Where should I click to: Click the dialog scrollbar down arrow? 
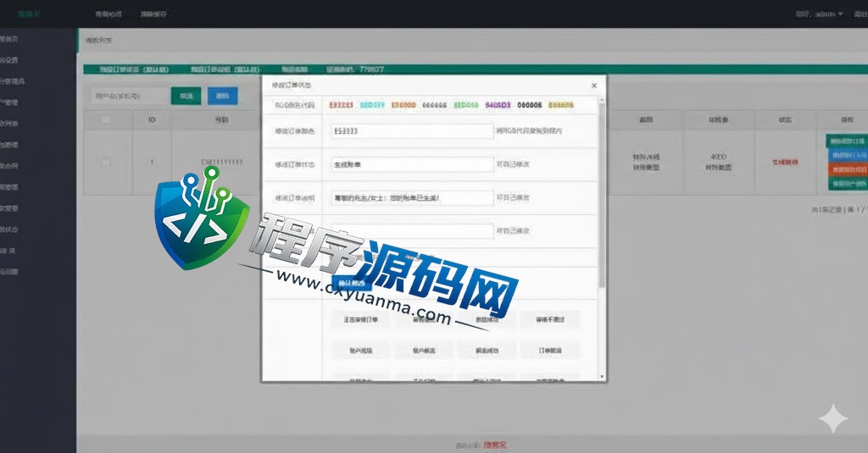(602, 377)
